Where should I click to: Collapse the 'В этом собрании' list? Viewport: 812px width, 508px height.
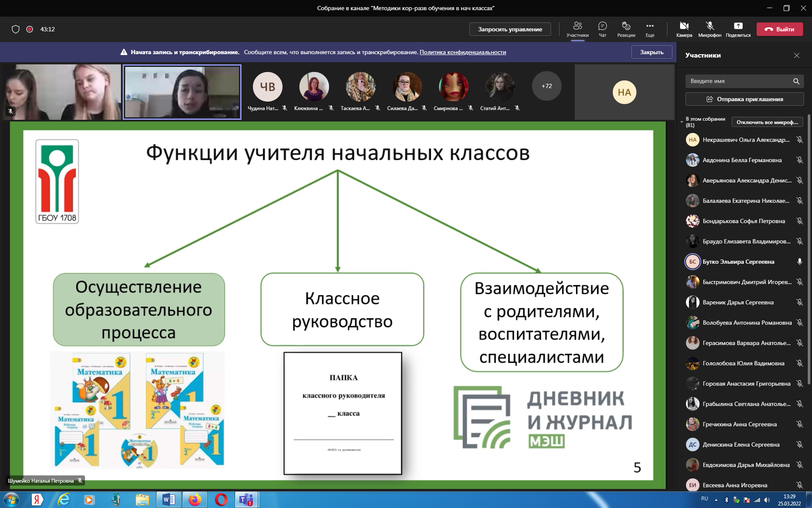coord(682,122)
